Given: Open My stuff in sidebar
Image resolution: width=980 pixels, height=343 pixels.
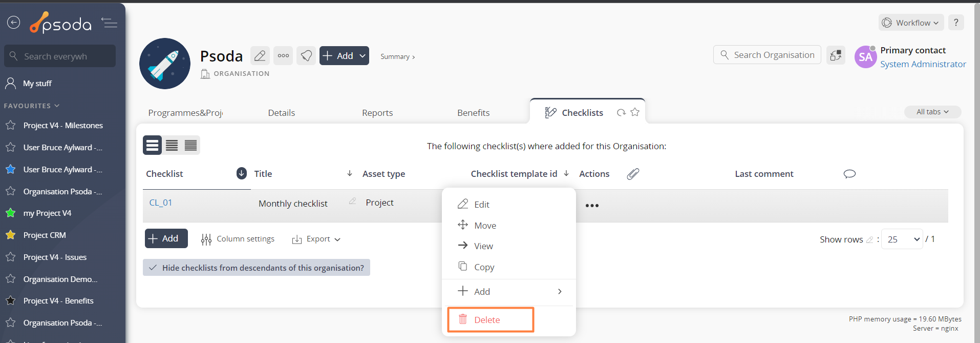Looking at the screenshot, I should pos(37,83).
